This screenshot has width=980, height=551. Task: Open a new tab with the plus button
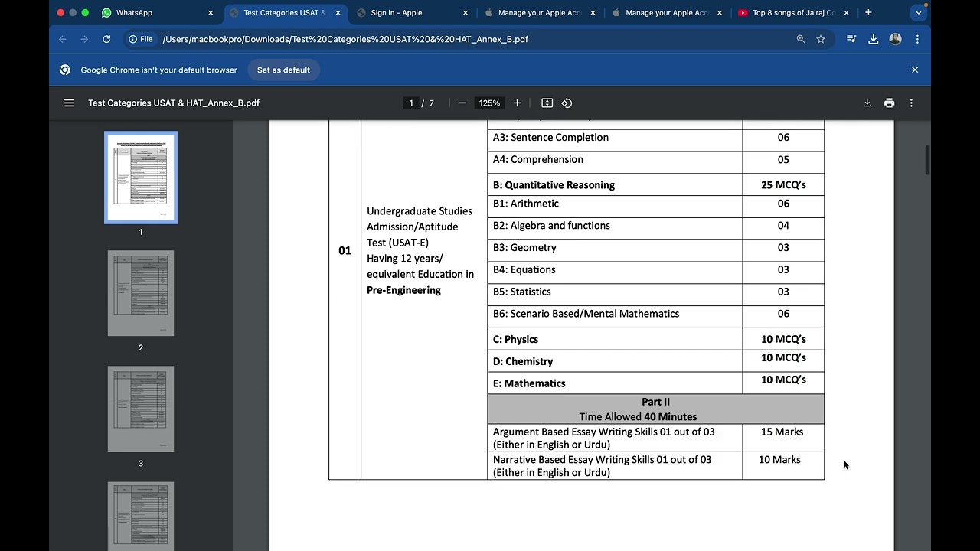click(x=868, y=12)
